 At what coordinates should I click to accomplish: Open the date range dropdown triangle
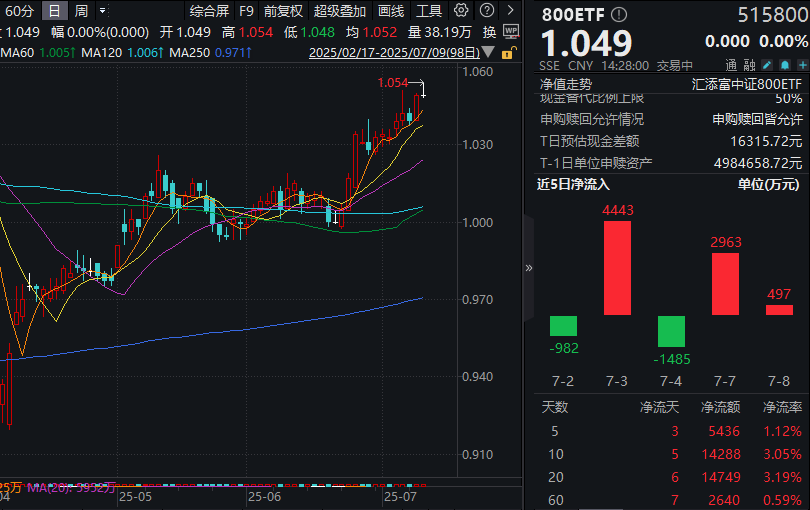click(x=487, y=52)
